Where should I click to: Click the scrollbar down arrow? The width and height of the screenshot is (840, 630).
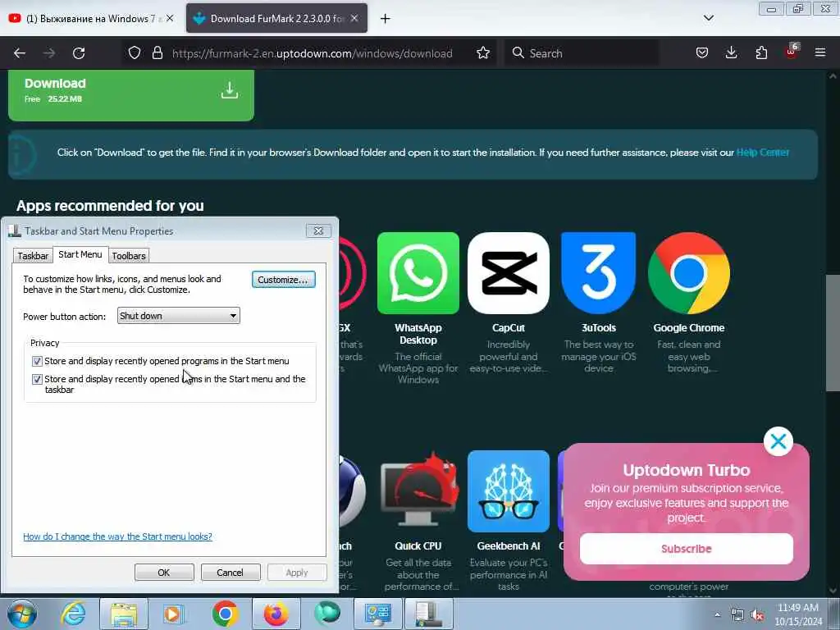point(833,591)
